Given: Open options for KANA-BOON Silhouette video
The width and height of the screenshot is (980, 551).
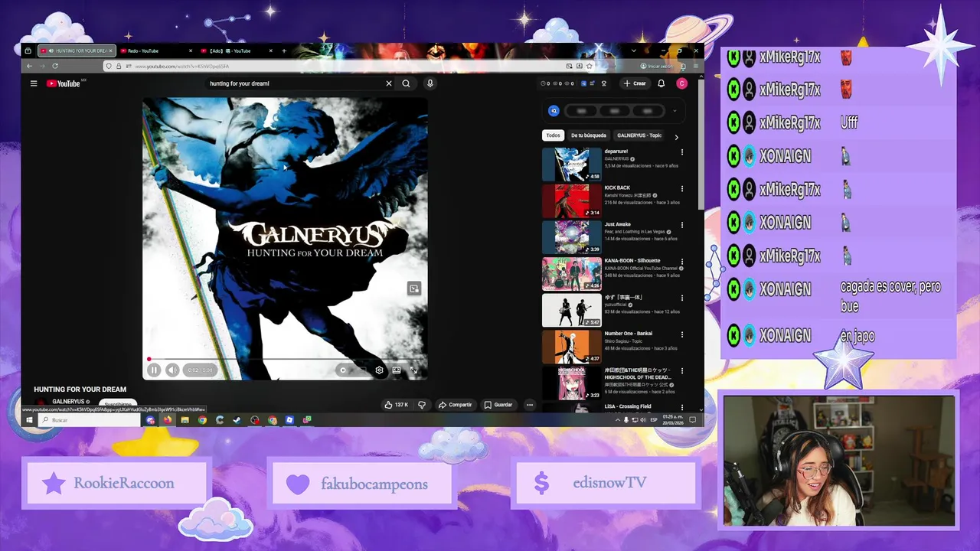Looking at the screenshot, I should [681, 261].
